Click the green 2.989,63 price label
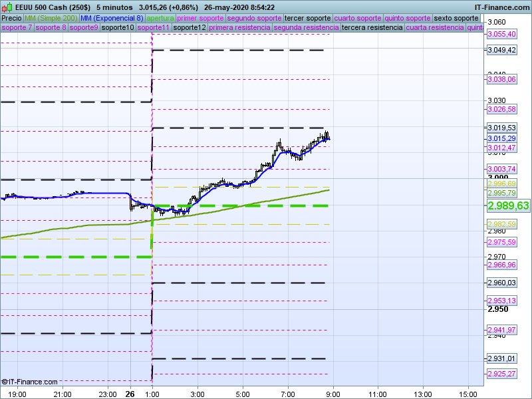Viewport: 532px width, 399px height. coord(508,206)
